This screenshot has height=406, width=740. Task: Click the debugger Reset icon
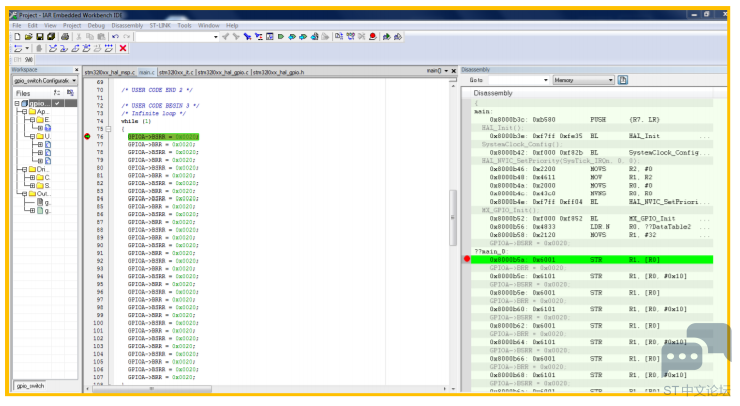18,48
